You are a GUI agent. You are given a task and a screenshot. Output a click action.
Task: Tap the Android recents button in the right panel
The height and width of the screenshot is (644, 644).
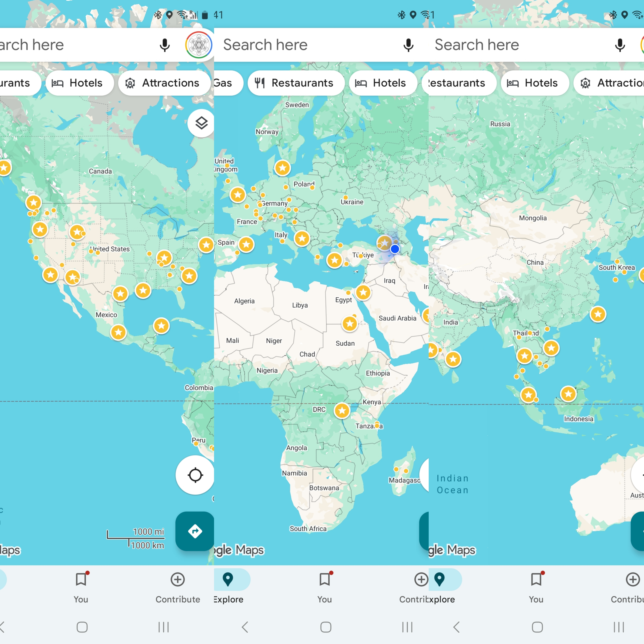[619, 627]
